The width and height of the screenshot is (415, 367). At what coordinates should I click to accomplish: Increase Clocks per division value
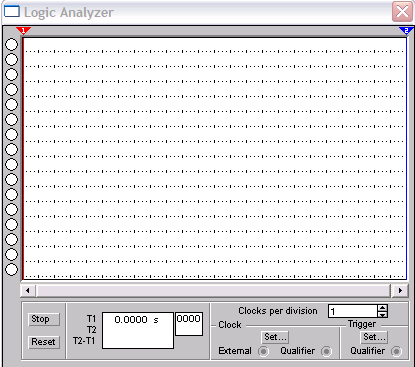point(383,308)
